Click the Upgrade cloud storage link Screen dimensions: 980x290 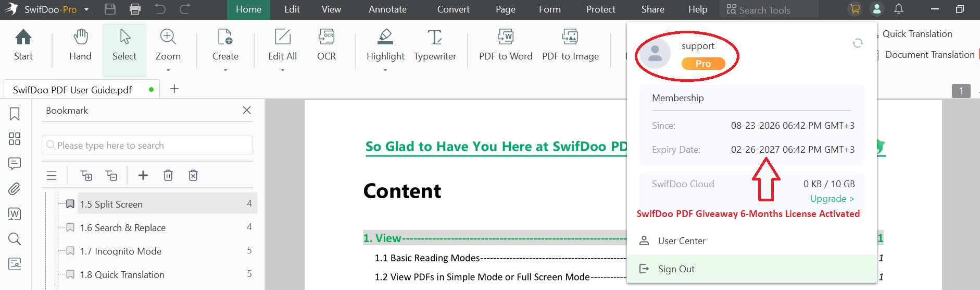[832, 199]
